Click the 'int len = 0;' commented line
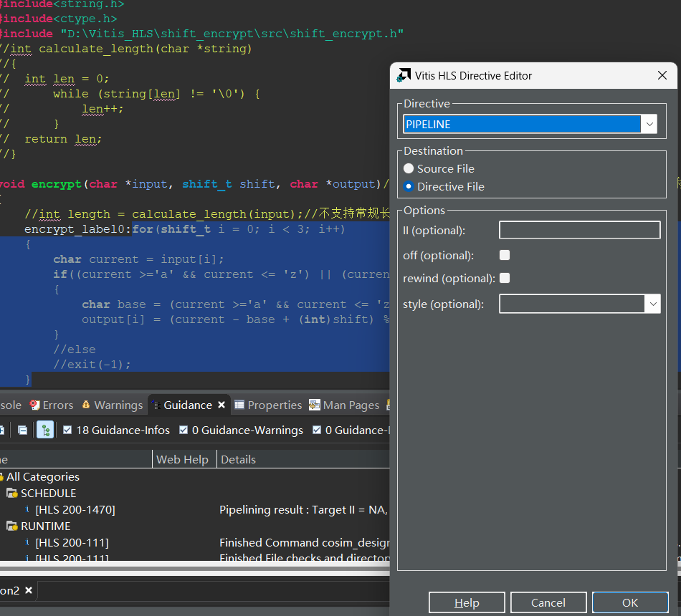 (67, 79)
